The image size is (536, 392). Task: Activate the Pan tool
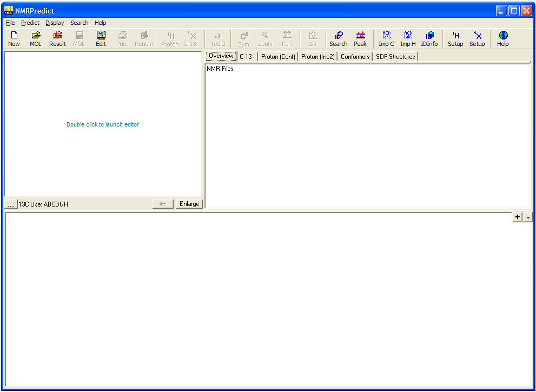(x=287, y=39)
